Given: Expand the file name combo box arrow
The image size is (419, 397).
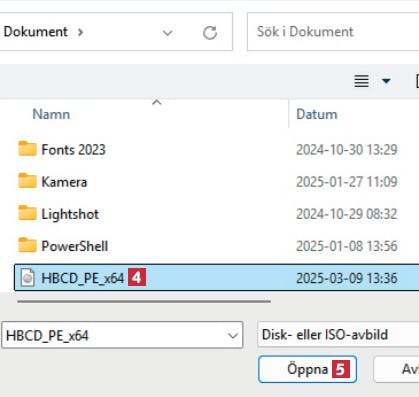Looking at the screenshot, I should pos(233,335).
